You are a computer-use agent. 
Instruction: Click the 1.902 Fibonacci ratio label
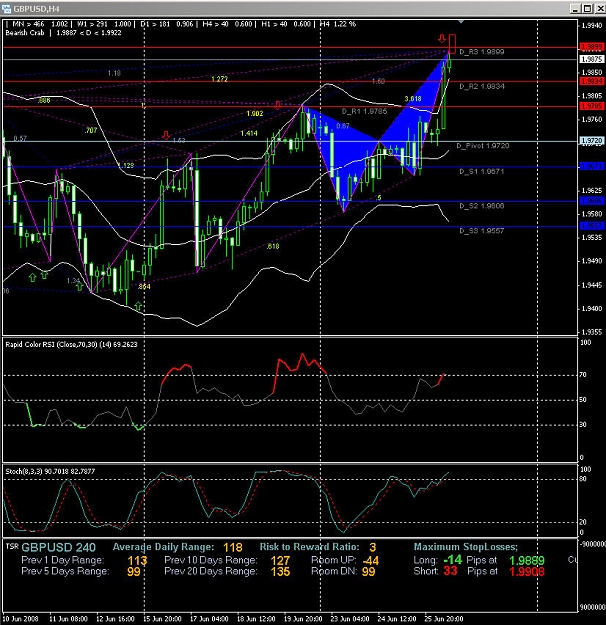pos(255,114)
